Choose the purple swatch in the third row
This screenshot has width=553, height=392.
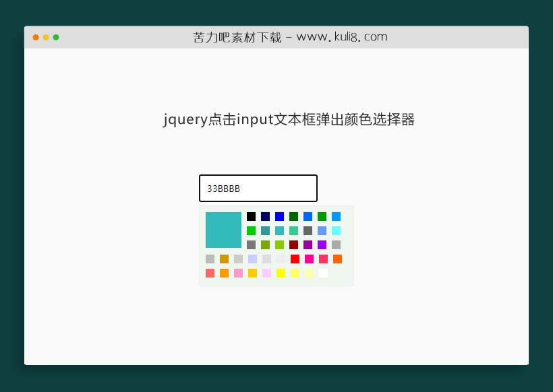(308, 244)
